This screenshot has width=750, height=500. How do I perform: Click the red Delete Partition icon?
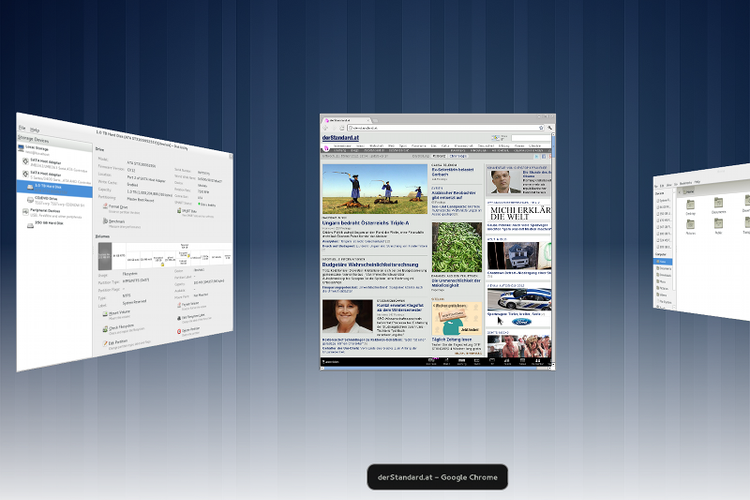pos(181,328)
